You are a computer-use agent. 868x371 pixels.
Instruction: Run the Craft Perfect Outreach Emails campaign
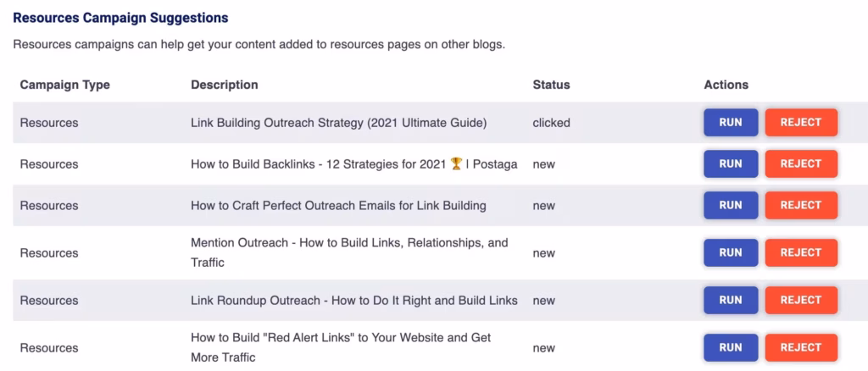(730, 205)
